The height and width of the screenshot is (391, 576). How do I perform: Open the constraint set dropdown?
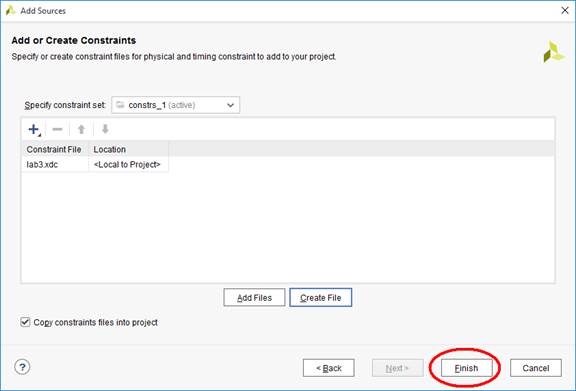pyautogui.click(x=176, y=105)
